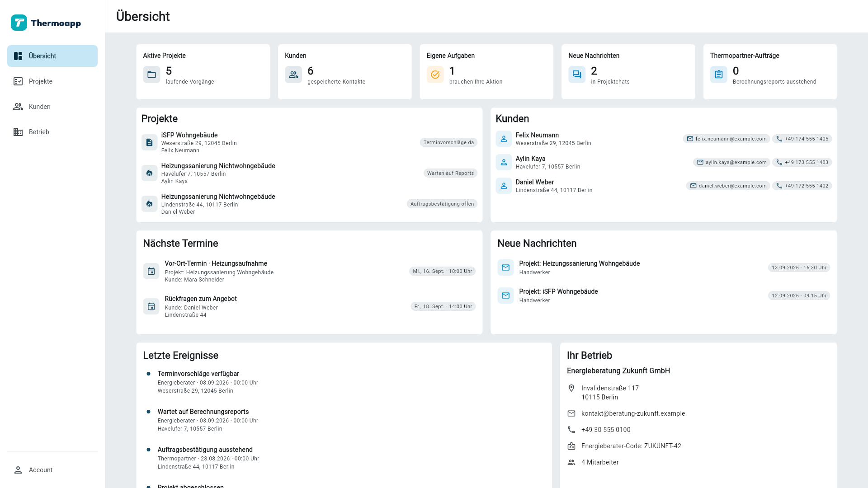
Task: Click the location pin icon by Invalidenstraße 117
Action: pyautogui.click(x=571, y=388)
